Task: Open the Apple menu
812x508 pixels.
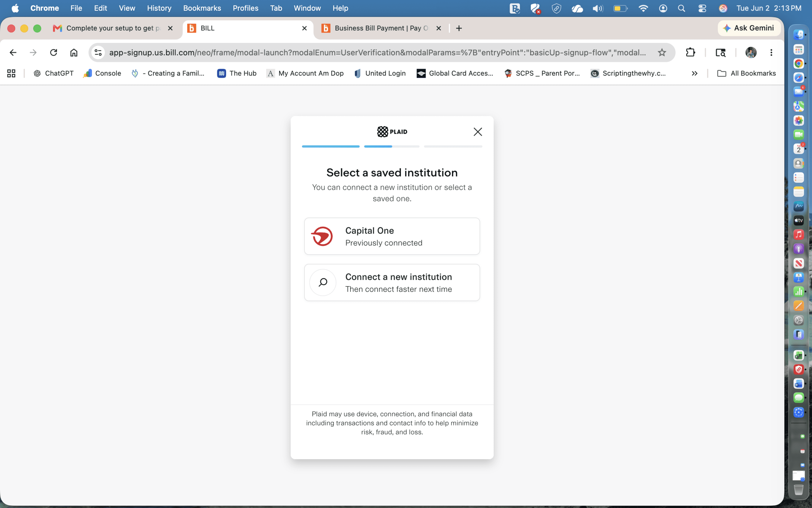Action: (15, 8)
